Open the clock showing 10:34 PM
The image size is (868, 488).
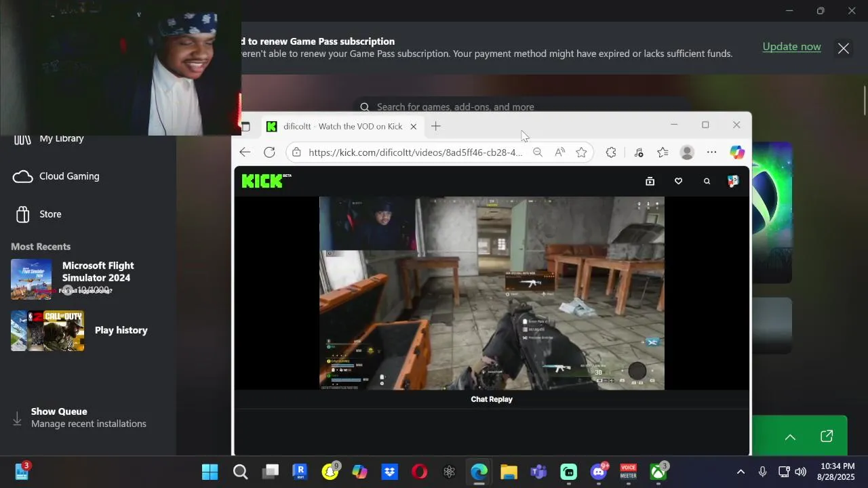[835, 472]
